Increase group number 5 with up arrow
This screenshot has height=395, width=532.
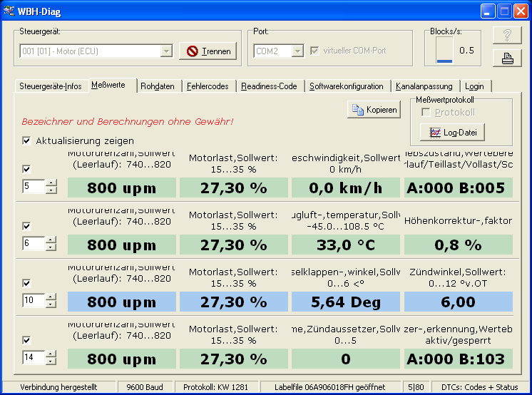(x=51, y=183)
